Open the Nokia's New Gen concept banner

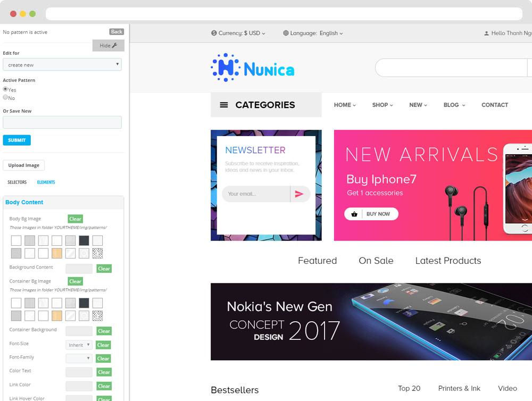coord(371,322)
